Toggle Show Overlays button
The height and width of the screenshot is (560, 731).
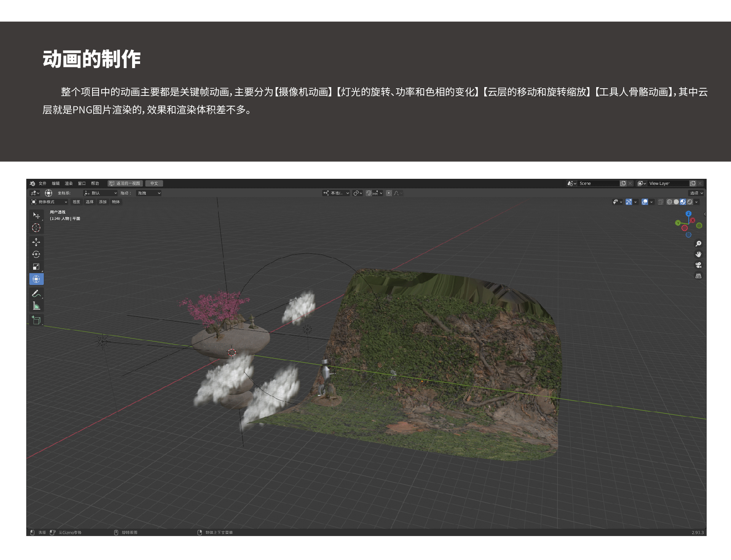[x=645, y=202]
